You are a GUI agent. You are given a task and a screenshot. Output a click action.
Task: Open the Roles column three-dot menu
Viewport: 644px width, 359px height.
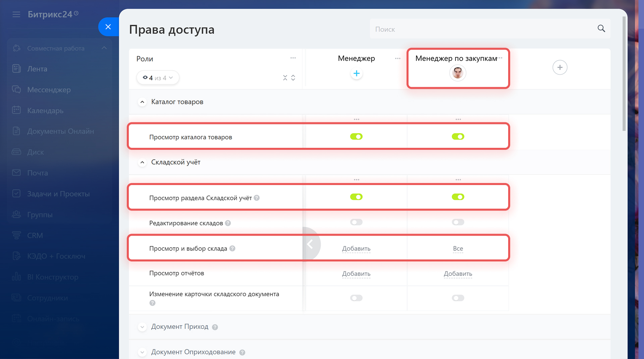point(293,58)
